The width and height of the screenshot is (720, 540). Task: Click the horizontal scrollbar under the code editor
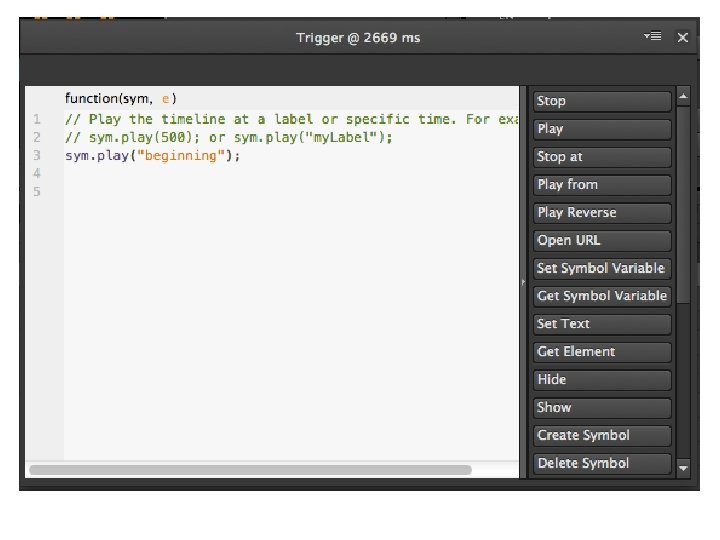250,470
